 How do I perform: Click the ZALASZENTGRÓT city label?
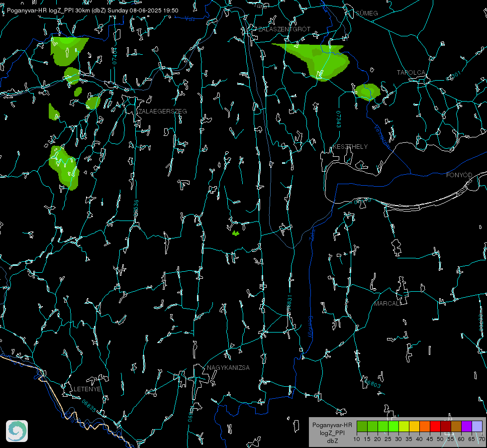tap(284, 29)
